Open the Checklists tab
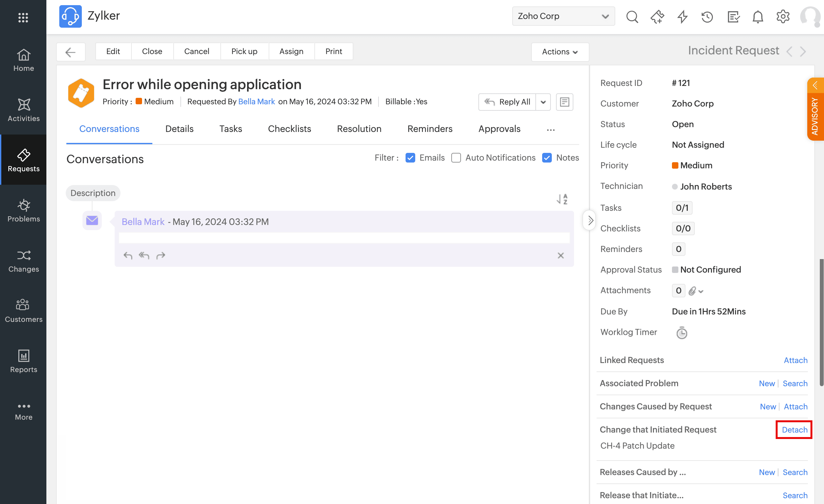Screen dimensions: 824x504 coord(289,129)
